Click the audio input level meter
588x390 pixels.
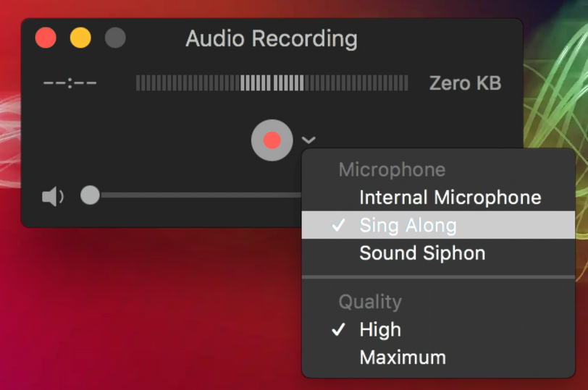coord(272,82)
